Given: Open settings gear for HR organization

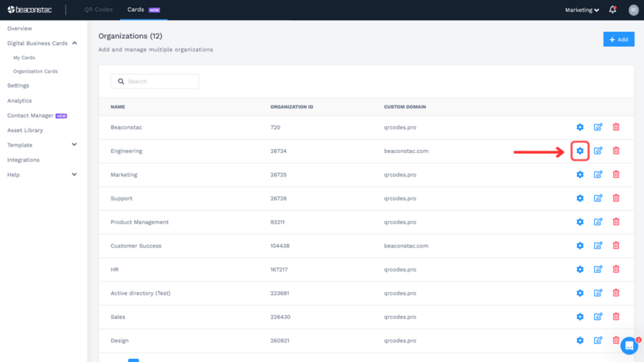Looking at the screenshot, I should tap(580, 269).
